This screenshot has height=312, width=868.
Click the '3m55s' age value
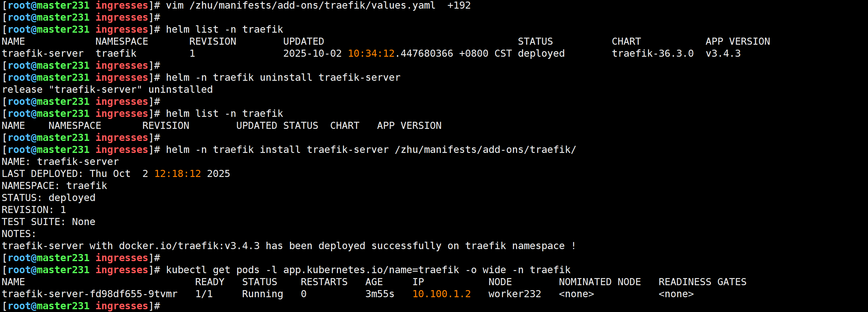tap(380, 294)
